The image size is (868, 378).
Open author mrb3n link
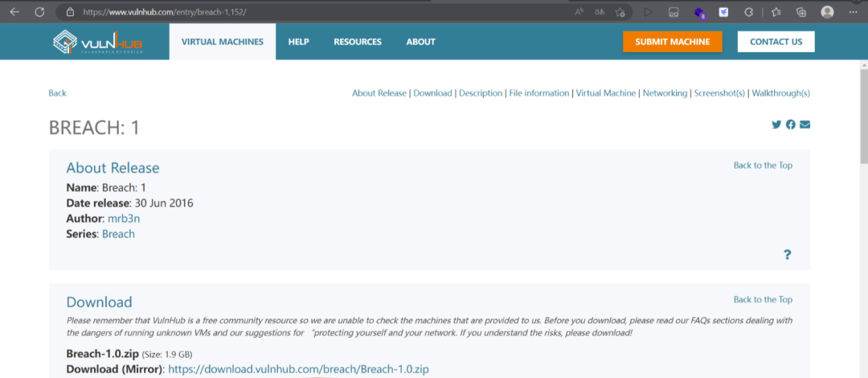click(124, 219)
